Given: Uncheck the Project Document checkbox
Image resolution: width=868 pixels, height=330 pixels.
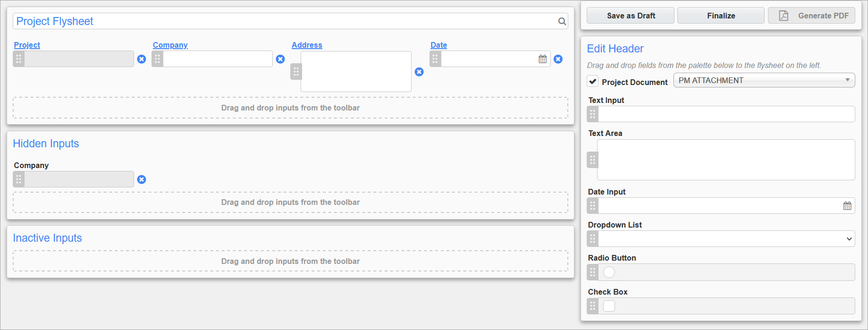Looking at the screenshot, I should (593, 81).
